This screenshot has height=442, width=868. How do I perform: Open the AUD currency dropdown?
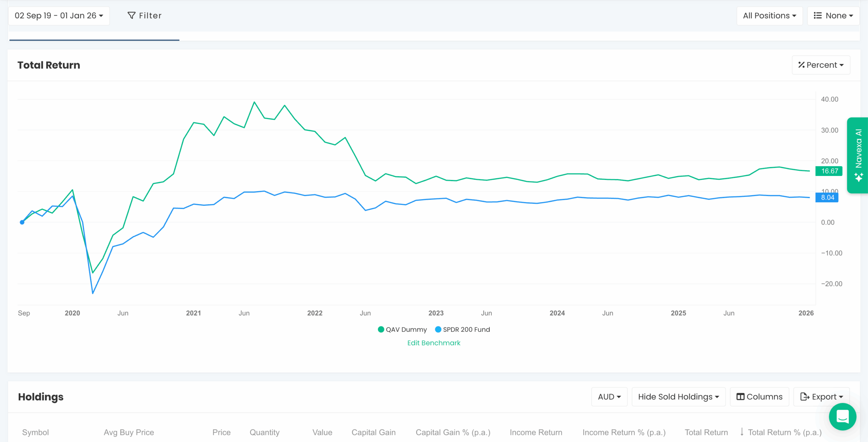(609, 396)
